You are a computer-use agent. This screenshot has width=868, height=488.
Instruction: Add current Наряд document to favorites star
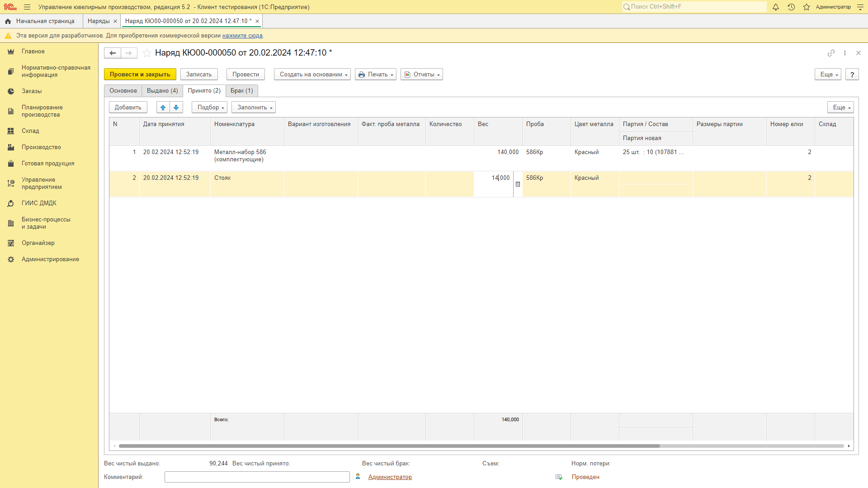coord(147,53)
